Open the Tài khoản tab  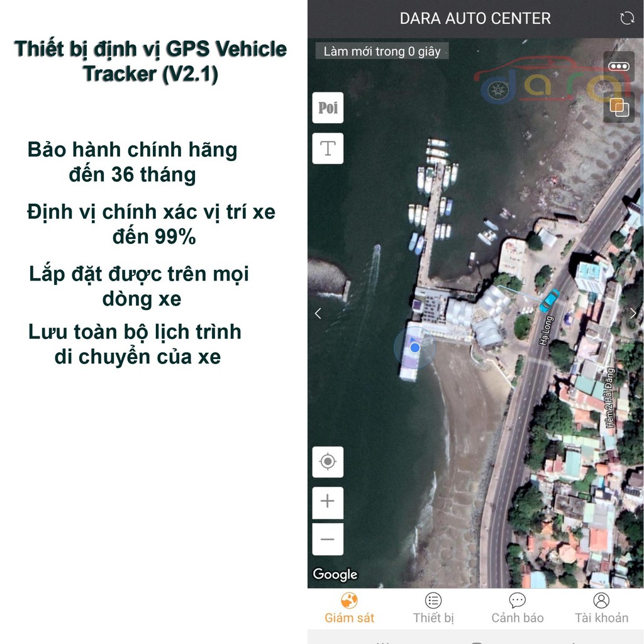click(x=601, y=608)
